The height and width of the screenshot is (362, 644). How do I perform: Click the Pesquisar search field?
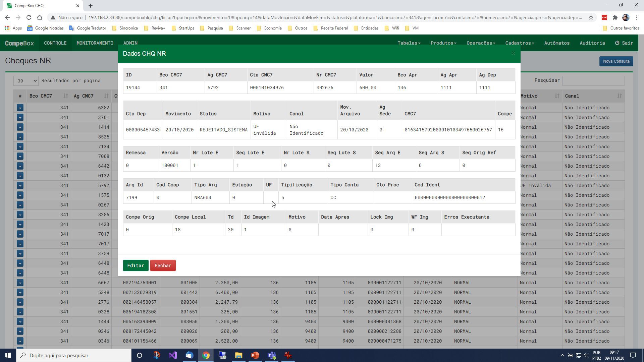point(593,80)
